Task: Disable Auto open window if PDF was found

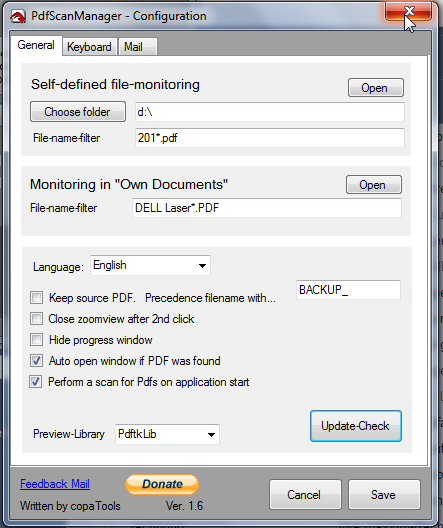Action: (36, 361)
